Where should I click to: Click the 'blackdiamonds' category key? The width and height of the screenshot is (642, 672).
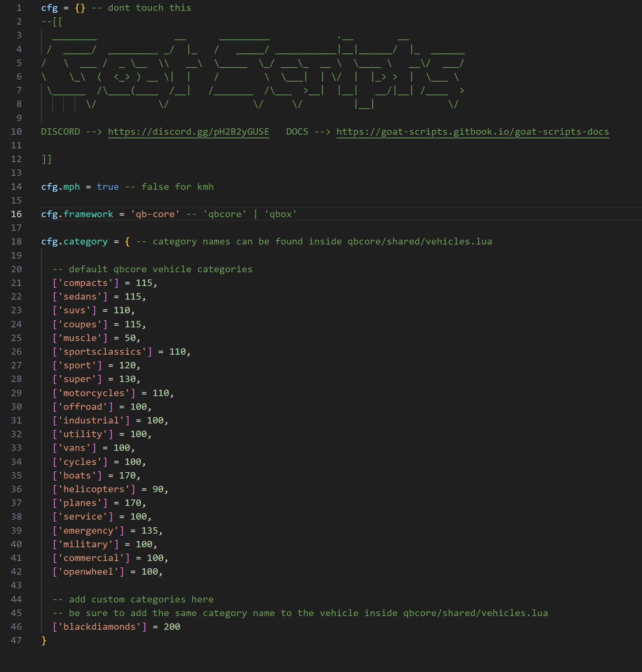click(x=99, y=627)
